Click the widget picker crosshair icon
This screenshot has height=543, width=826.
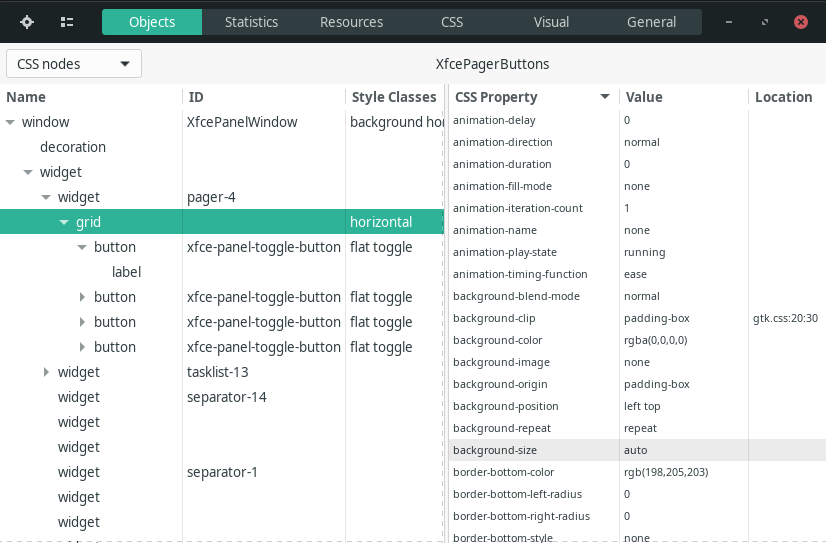pos(27,22)
